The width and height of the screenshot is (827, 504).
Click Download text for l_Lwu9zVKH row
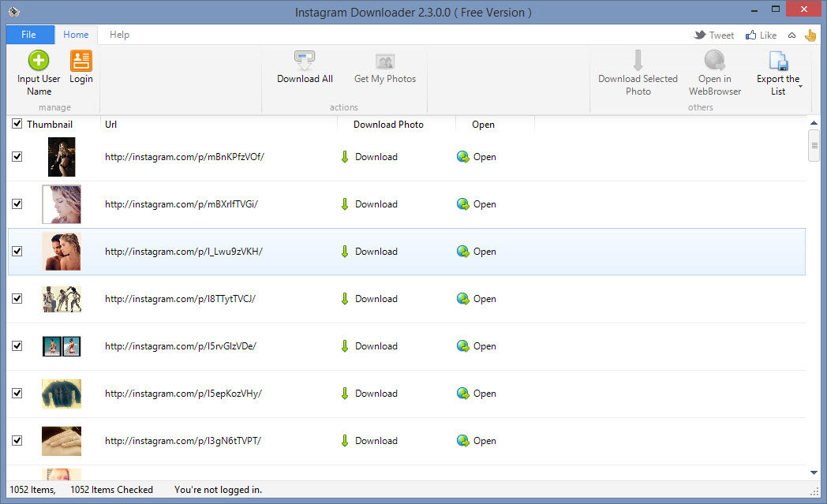click(x=376, y=252)
